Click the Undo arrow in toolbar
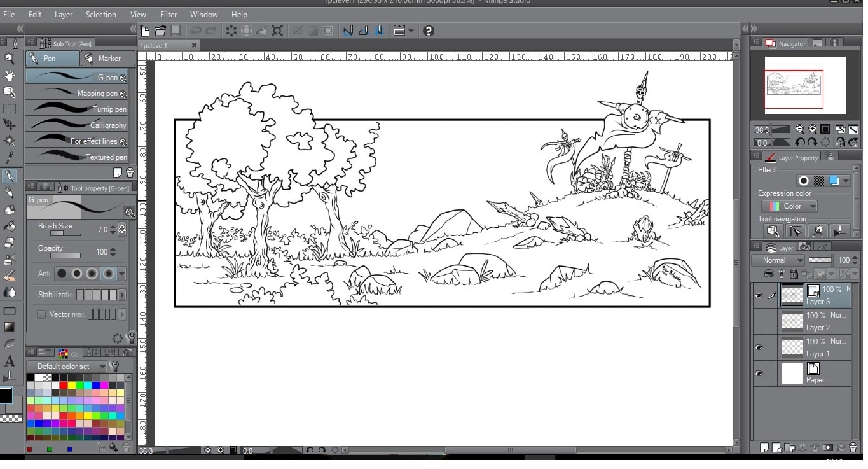The width and height of the screenshot is (868, 469). 196,31
